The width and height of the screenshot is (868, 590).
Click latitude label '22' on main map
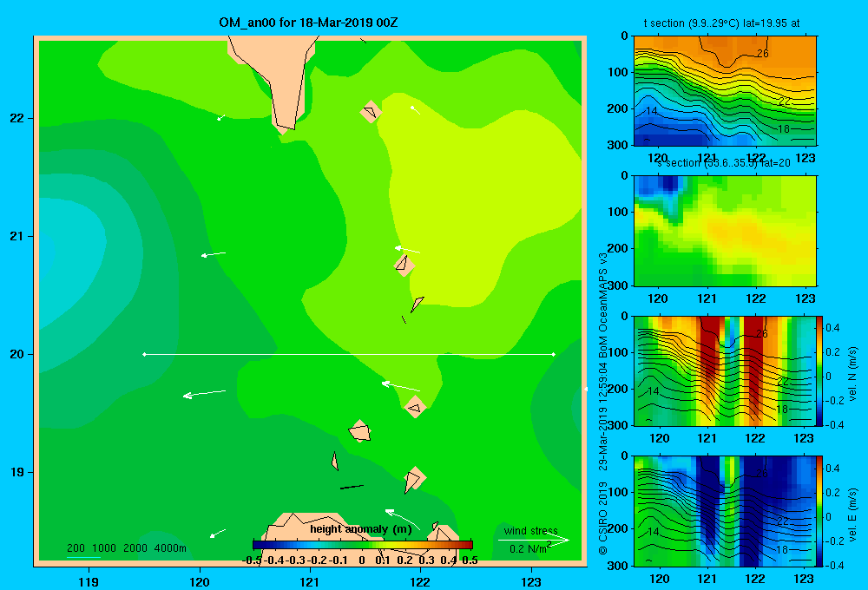point(16,118)
